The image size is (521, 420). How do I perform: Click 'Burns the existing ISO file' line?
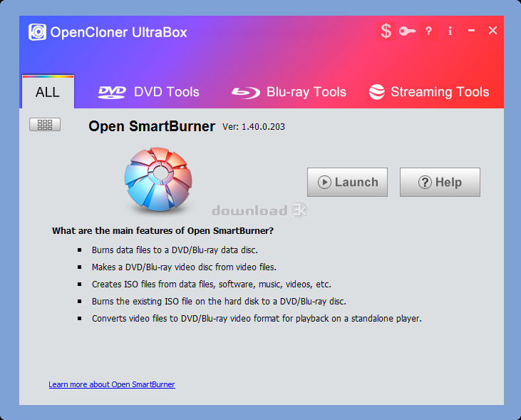pos(219,302)
